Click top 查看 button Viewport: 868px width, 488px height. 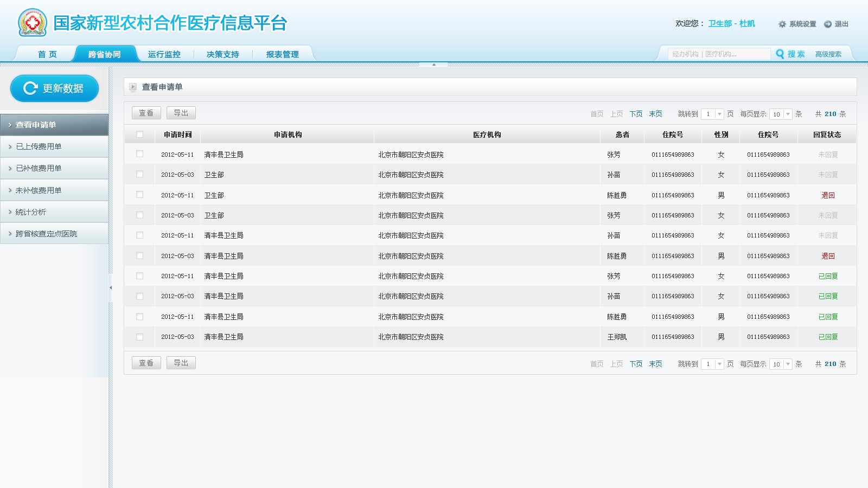[146, 113]
